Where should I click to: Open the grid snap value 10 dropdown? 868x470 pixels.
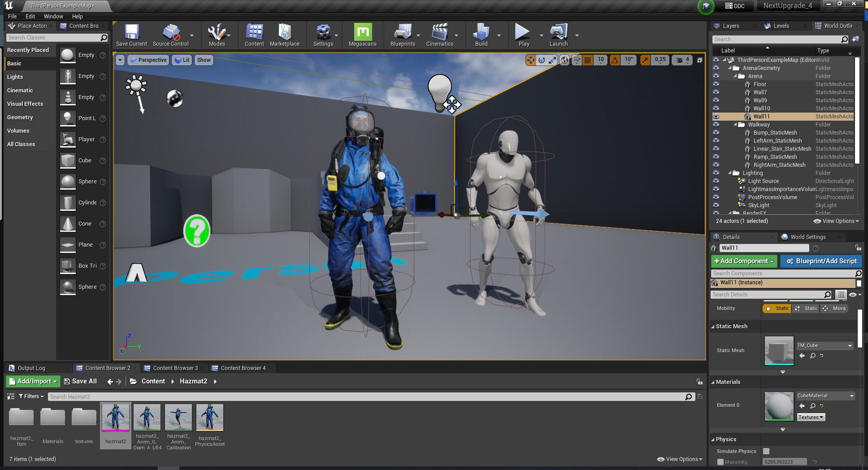600,60
